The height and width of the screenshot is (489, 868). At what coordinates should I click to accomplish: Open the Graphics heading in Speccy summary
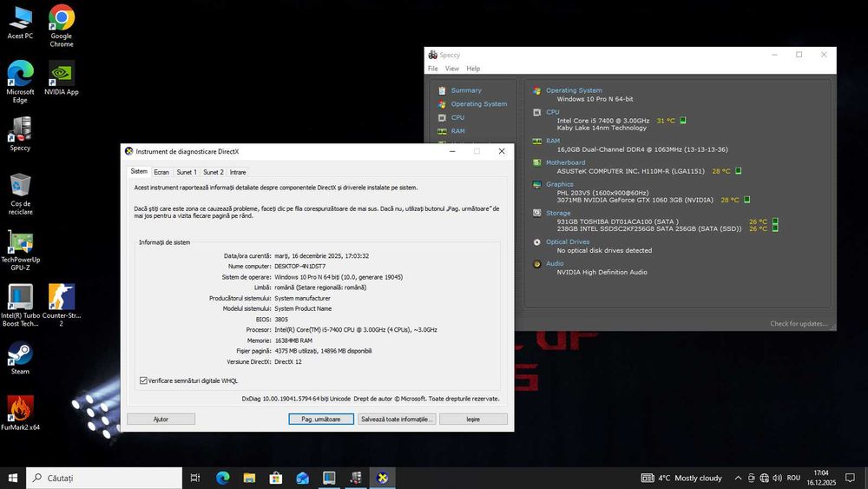559,184
